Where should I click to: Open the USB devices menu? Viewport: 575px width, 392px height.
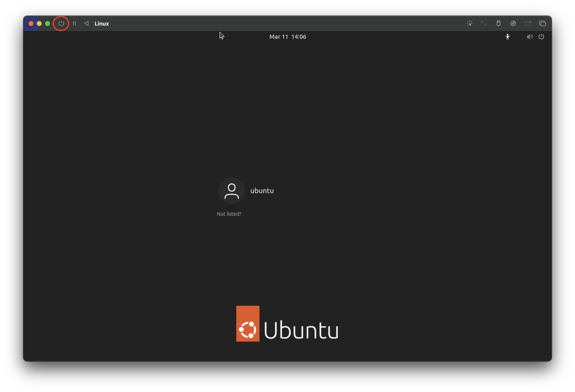tap(498, 24)
